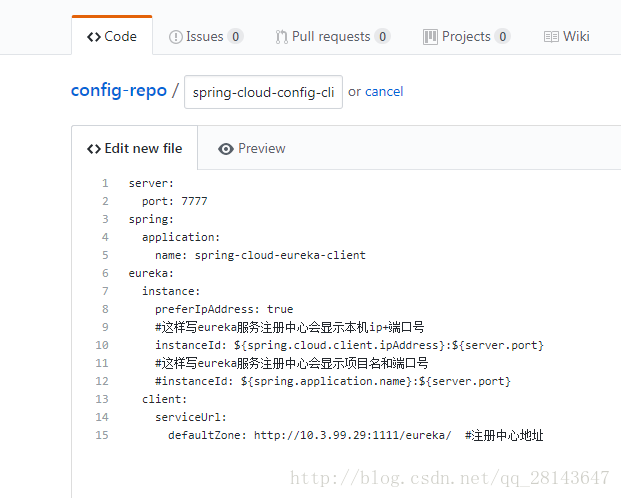Viewport: 621px width, 498px height.
Task: Place cursor on the port 7777 line
Action: click(x=174, y=201)
